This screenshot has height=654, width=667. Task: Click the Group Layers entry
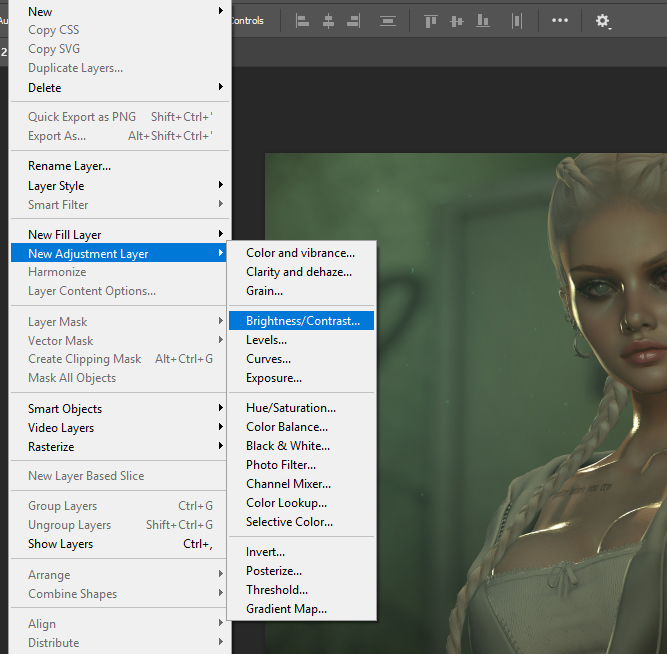(120, 506)
